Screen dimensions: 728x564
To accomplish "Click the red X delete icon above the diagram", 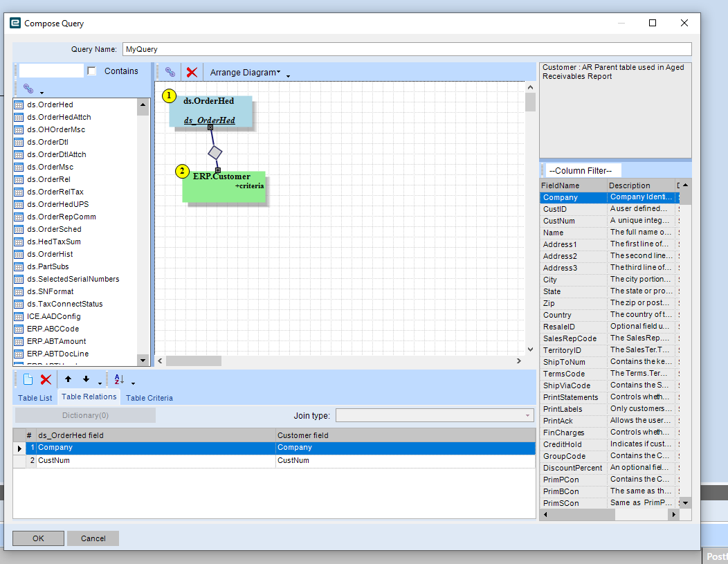I will pos(192,72).
